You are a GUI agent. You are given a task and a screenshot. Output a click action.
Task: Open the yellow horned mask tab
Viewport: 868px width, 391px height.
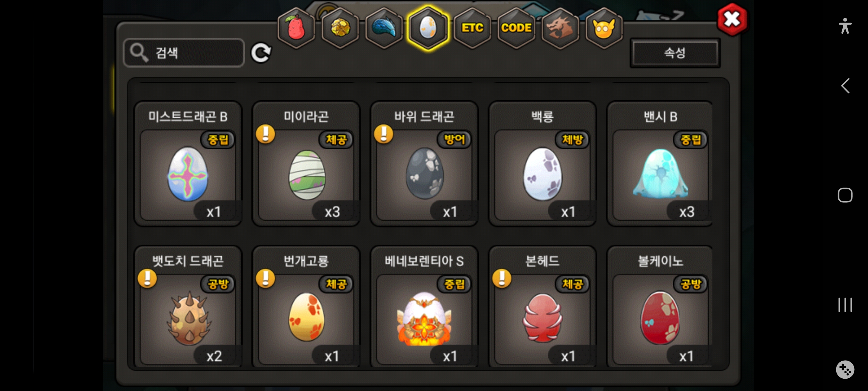[604, 28]
